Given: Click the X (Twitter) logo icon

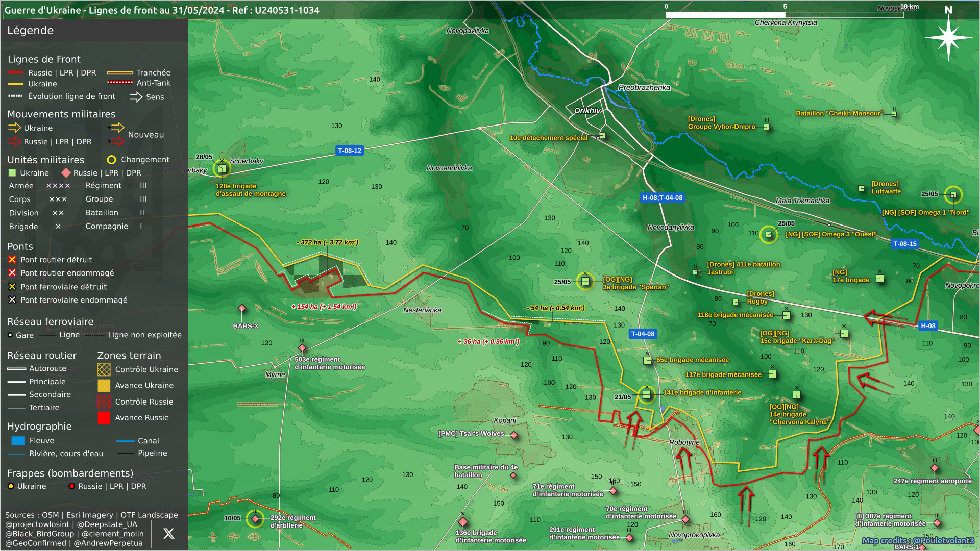Looking at the screenshot, I should [168, 534].
